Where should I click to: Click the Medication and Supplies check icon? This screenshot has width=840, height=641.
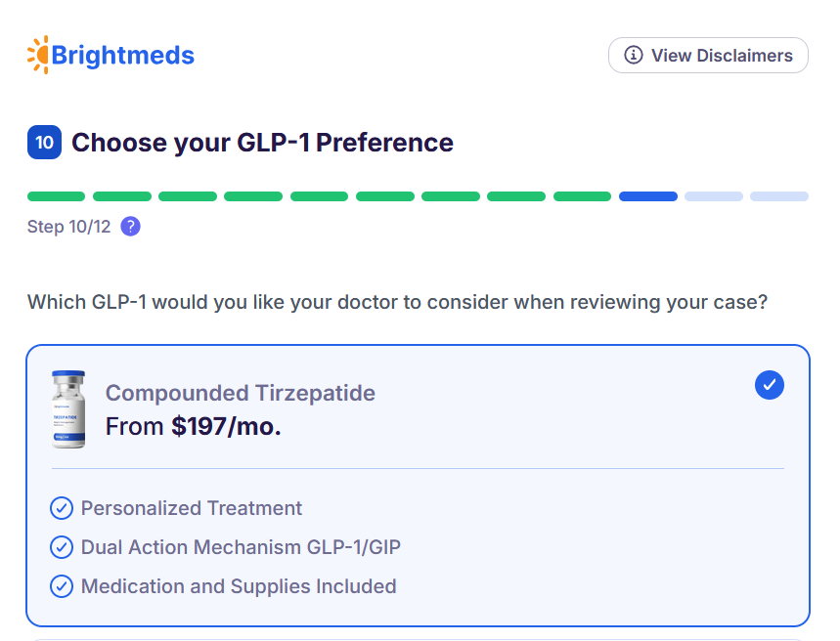(x=62, y=586)
